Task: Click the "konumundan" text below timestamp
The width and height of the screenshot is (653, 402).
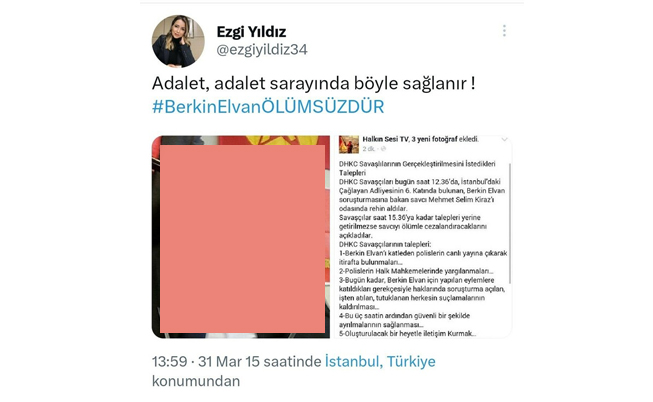Action: pos(196,381)
